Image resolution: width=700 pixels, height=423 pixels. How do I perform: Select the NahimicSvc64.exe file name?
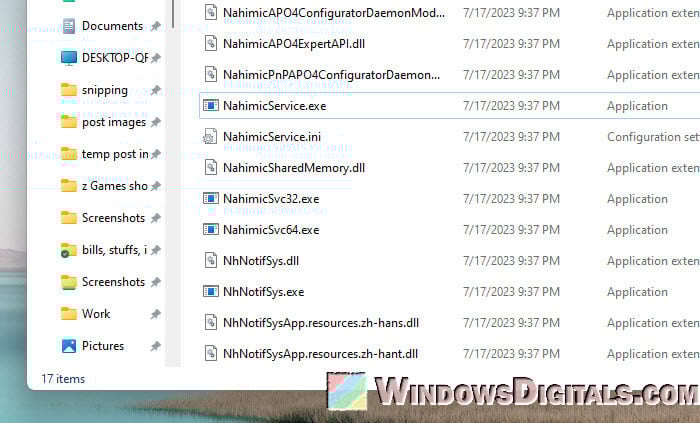[x=271, y=230]
